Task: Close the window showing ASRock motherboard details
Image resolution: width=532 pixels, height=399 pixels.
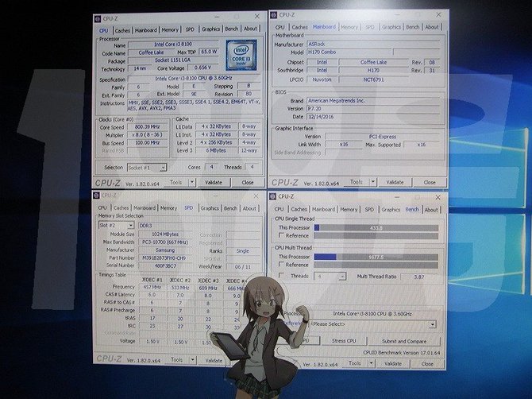Action: tap(438, 15)
